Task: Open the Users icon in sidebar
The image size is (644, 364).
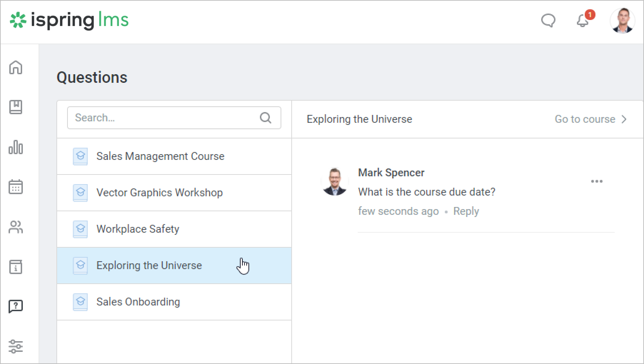Action: click(16, 227)
